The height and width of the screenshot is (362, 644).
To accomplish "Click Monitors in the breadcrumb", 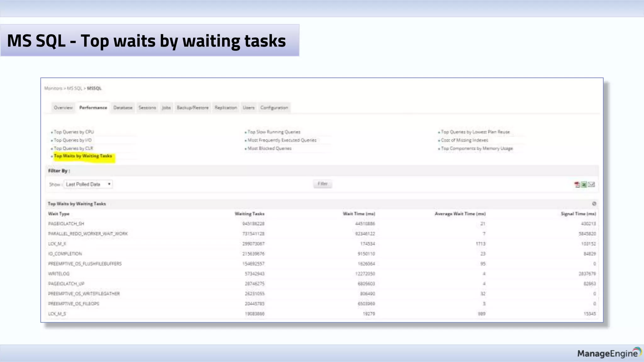I will pos(53,88).
